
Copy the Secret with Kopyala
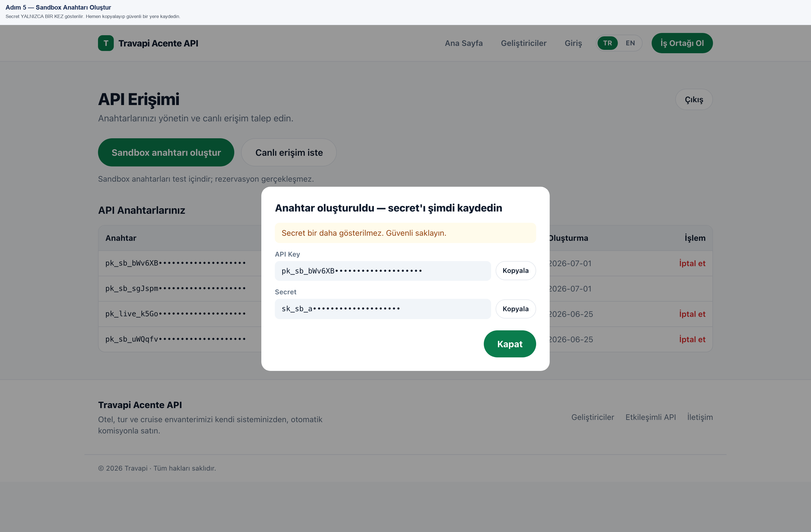(516, 309)
